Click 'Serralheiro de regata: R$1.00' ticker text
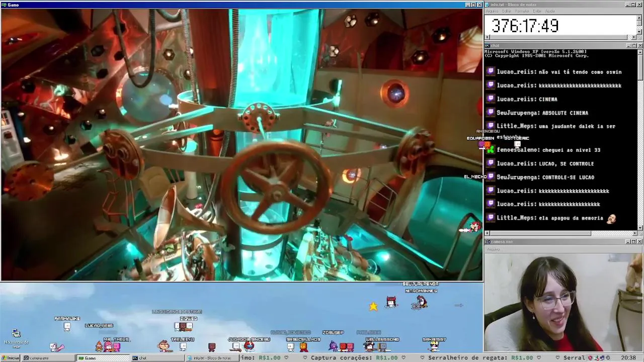This screenshot has width=644, height=362. click(x=480, y=358)
